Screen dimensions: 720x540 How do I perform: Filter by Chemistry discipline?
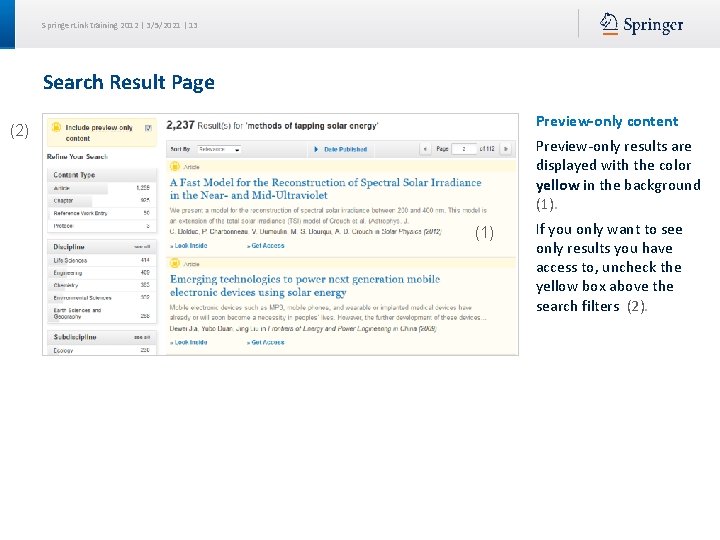point(102,285)
